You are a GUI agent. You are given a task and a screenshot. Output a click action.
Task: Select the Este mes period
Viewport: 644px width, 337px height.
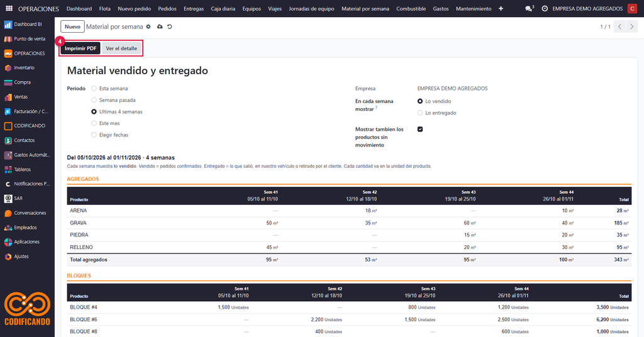pyautogui.click(x=94, y=123)
